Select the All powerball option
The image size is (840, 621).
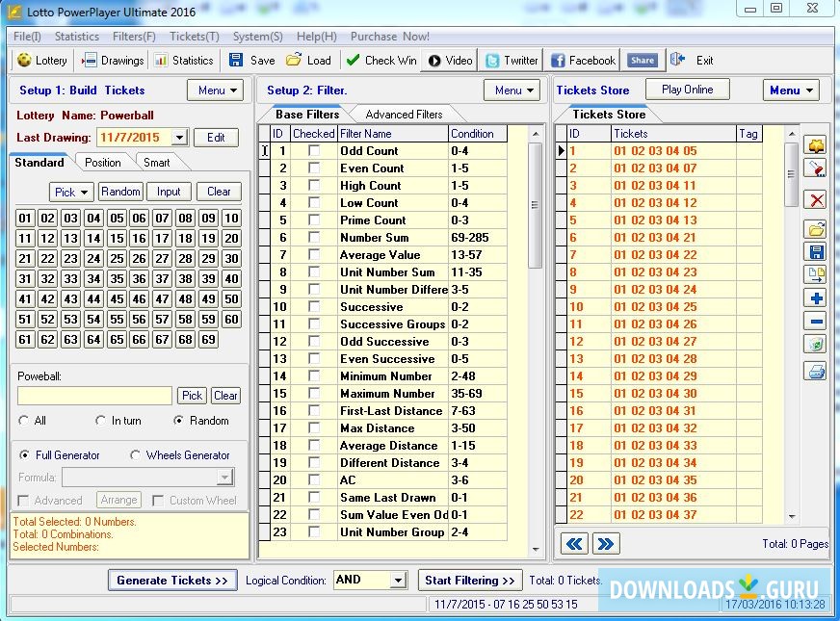point(23,421)
